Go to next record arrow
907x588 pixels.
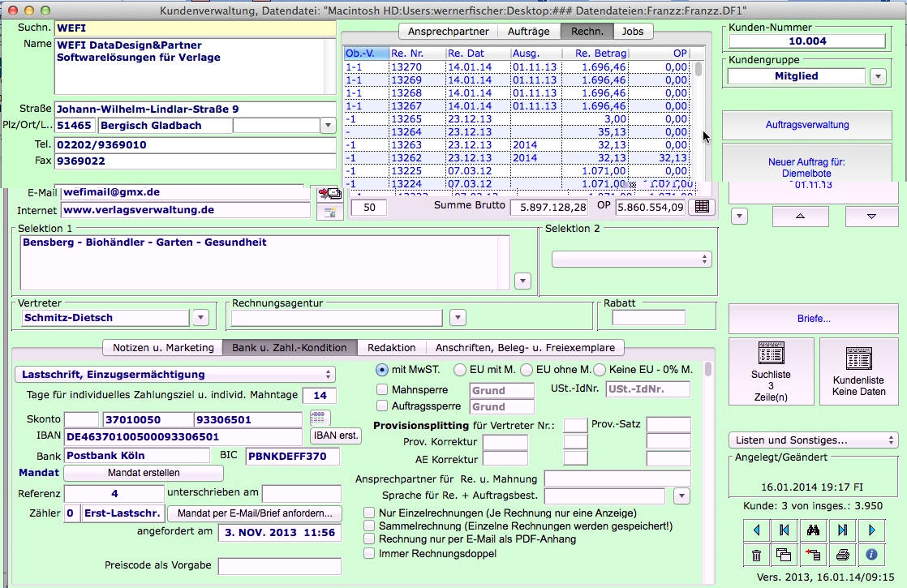[872, 530]
